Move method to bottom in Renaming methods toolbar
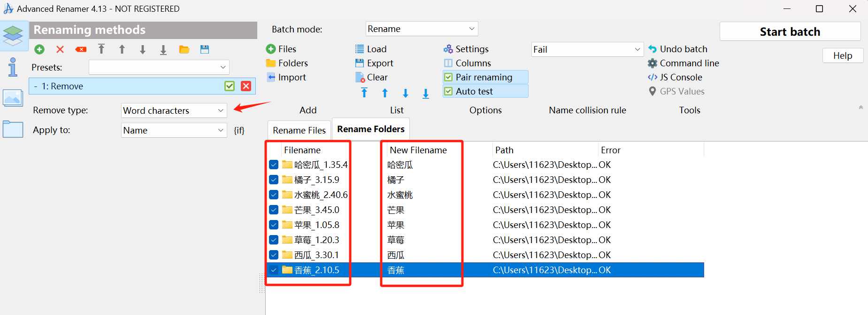 point(163,50)
